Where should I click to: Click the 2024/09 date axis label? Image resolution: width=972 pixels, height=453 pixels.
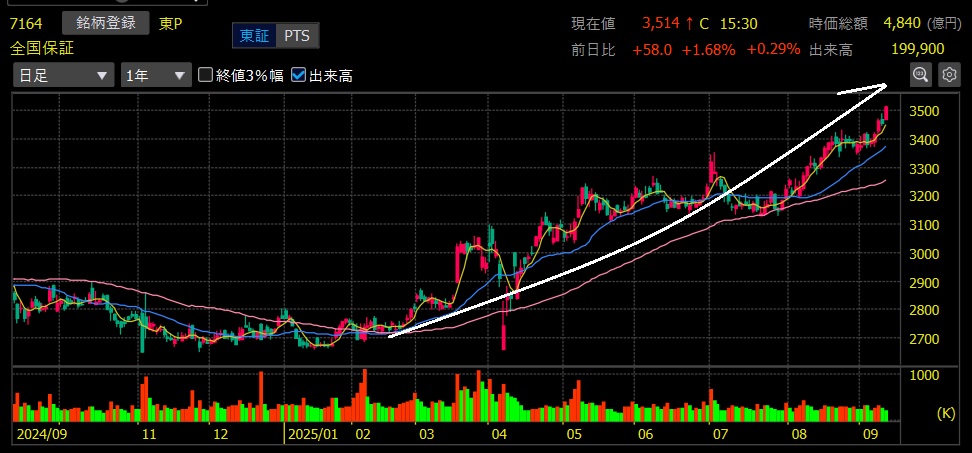click(43, 435)
